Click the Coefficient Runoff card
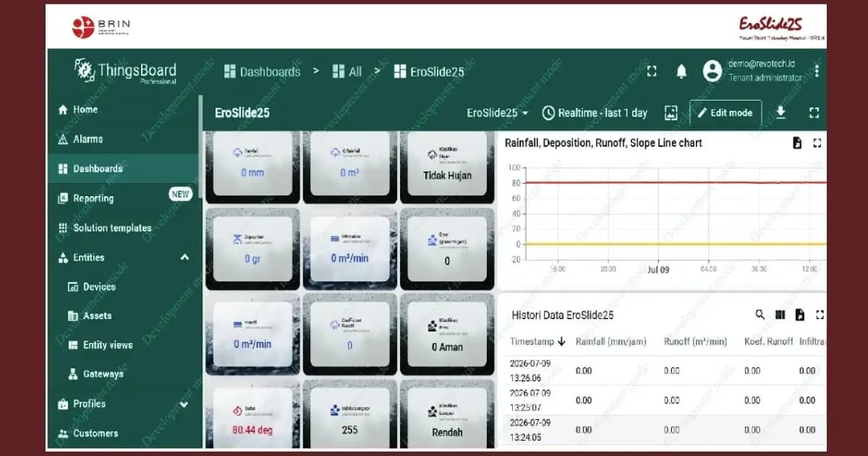Image resolution: width=868 pixels, height=456 pixels. tap(349, 334)
